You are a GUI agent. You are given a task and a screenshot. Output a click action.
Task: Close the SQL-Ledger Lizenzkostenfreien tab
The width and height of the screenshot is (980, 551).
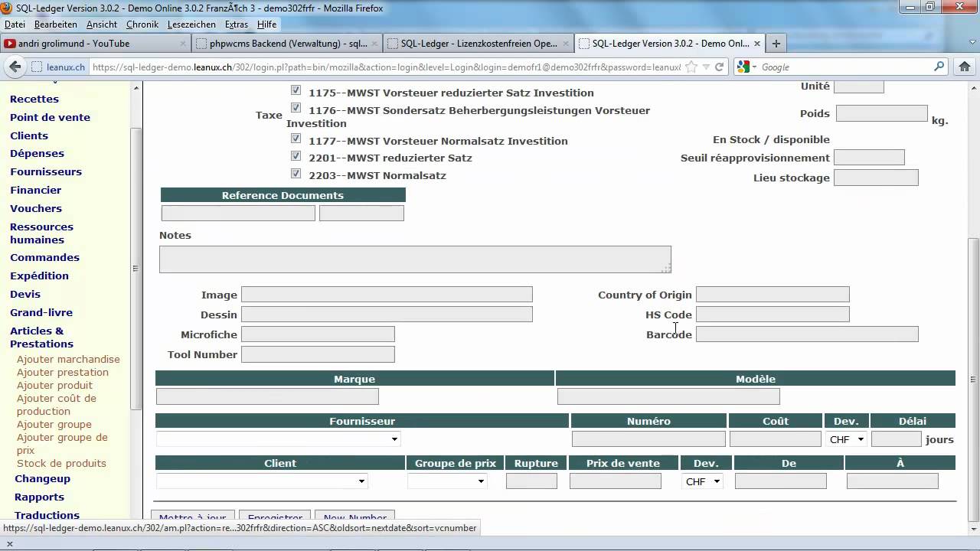coord(566,44)
